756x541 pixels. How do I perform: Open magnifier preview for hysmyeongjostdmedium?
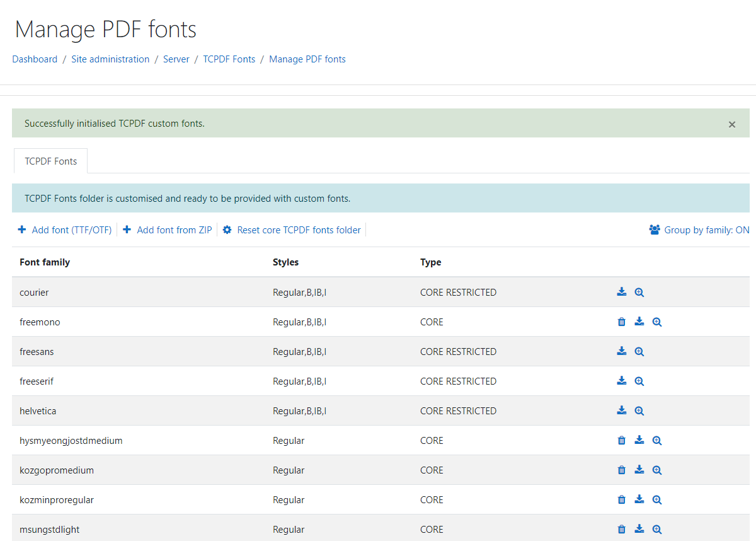[657, 441]
